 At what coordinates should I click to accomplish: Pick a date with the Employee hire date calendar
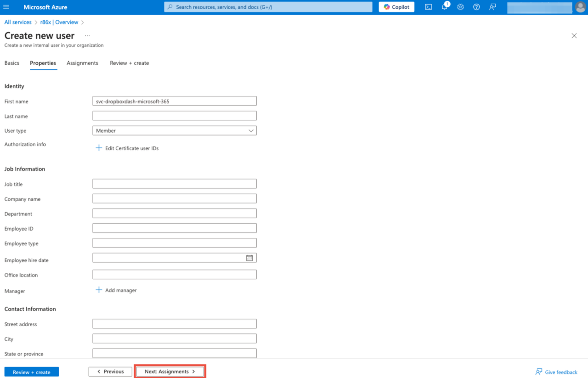point(249,258)
